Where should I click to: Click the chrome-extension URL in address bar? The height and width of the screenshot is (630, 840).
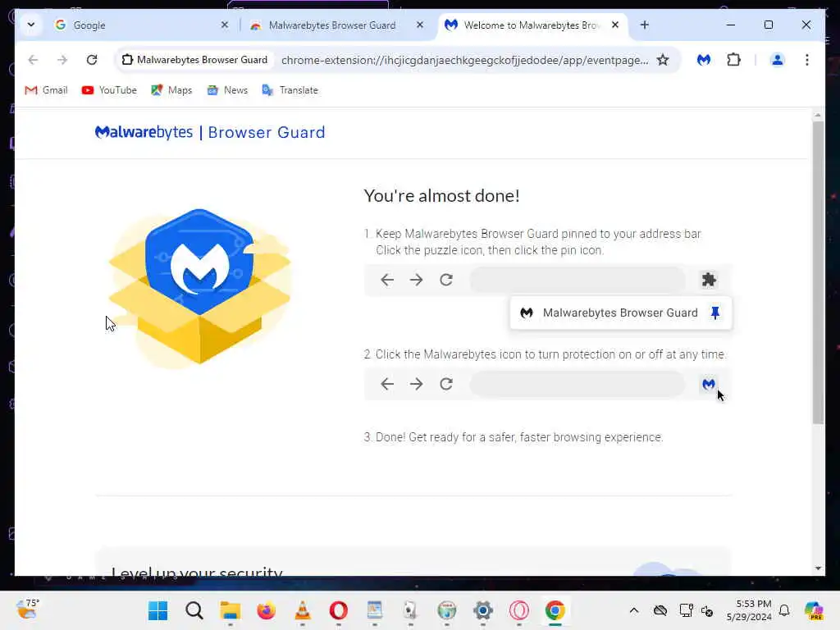point(464,60)
